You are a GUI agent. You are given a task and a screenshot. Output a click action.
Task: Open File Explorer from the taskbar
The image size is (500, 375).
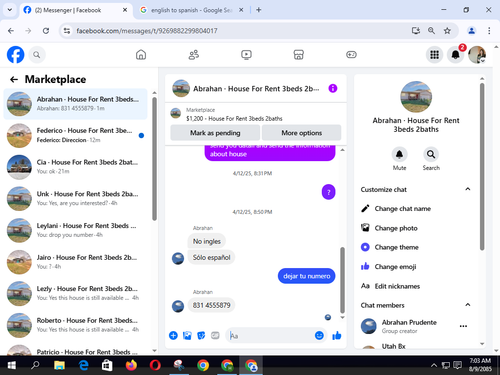59,365
